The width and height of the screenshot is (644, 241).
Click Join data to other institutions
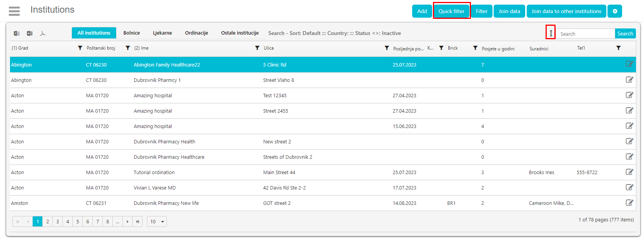pyautogui.click(x=566, y=11)
